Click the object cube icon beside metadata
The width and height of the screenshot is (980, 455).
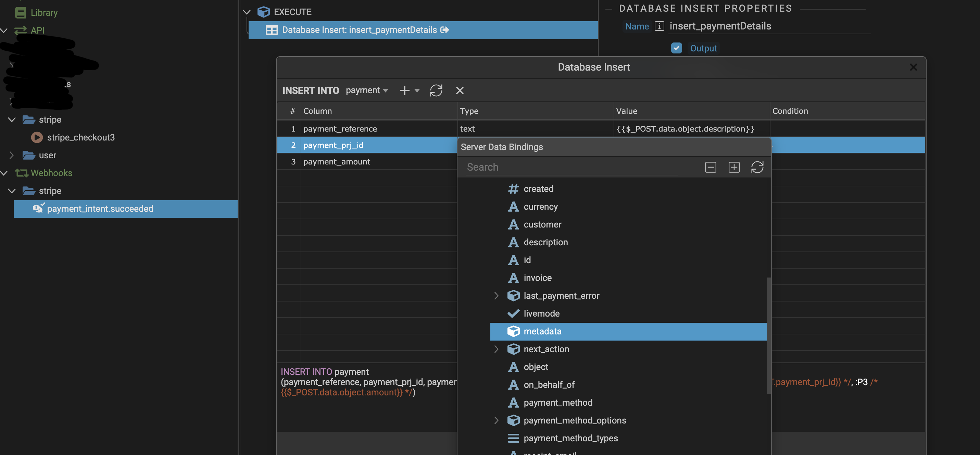(x=513, y=331)
